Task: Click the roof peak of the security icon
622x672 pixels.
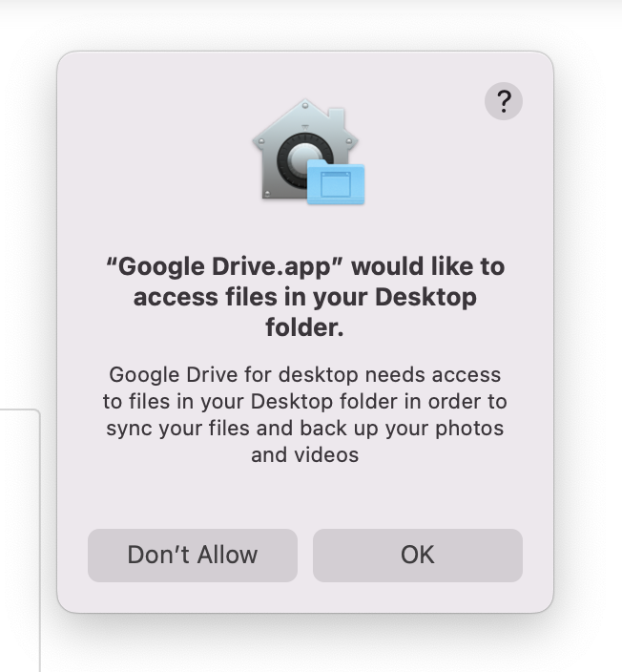Action: [x=305, y=105]
